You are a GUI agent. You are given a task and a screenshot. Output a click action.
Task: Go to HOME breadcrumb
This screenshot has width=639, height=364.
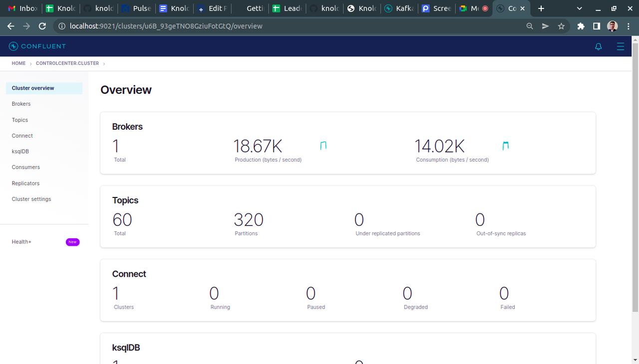click(18, 63)
